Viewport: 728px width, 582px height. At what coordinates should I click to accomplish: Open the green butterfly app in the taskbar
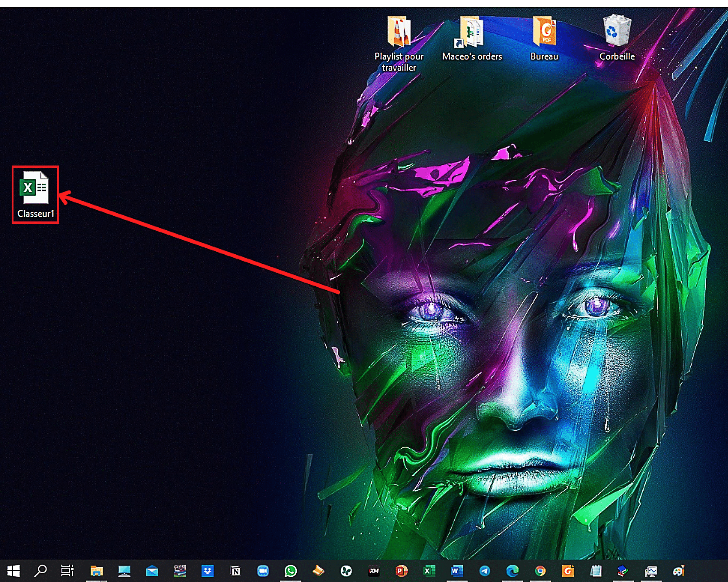(x=346, y=571)
